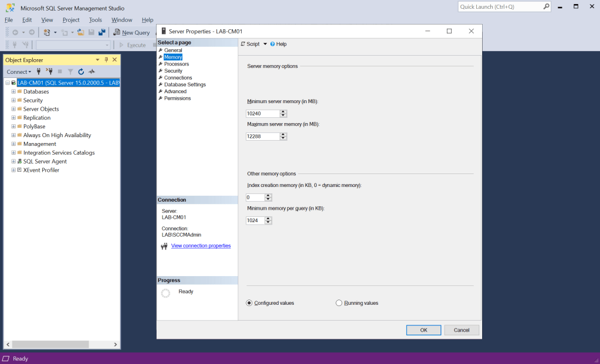Select the Configured values radio button
Viewport: 600px width, 364px height.
(249, 303)
